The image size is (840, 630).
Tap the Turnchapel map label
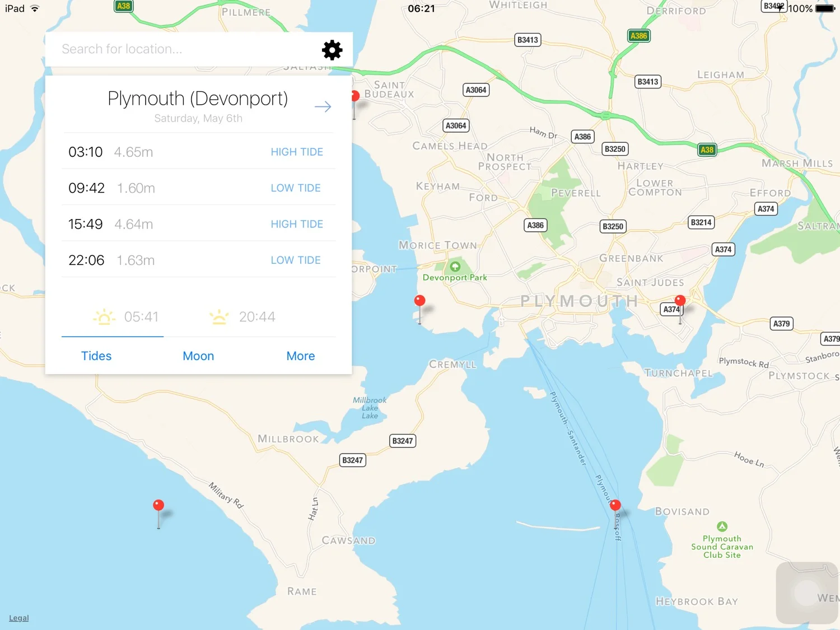679,373
